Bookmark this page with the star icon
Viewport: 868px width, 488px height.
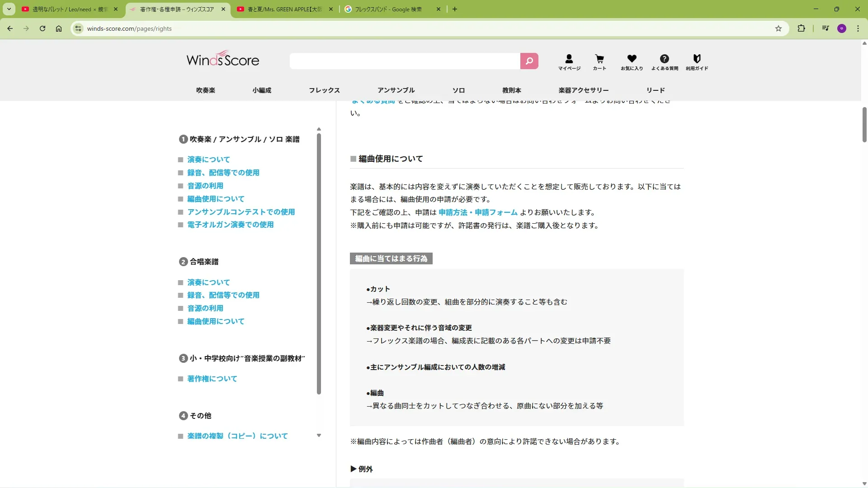pos(778,28)
